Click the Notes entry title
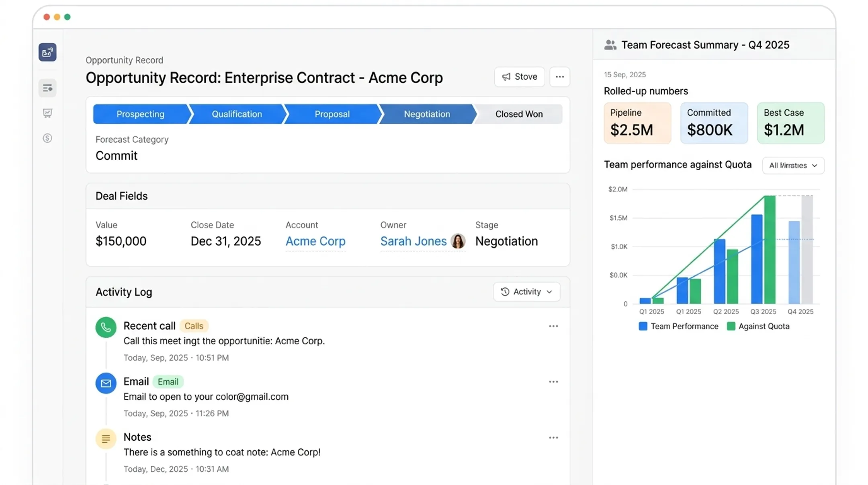This screenshot has height=485, width=868. point(137,438)
